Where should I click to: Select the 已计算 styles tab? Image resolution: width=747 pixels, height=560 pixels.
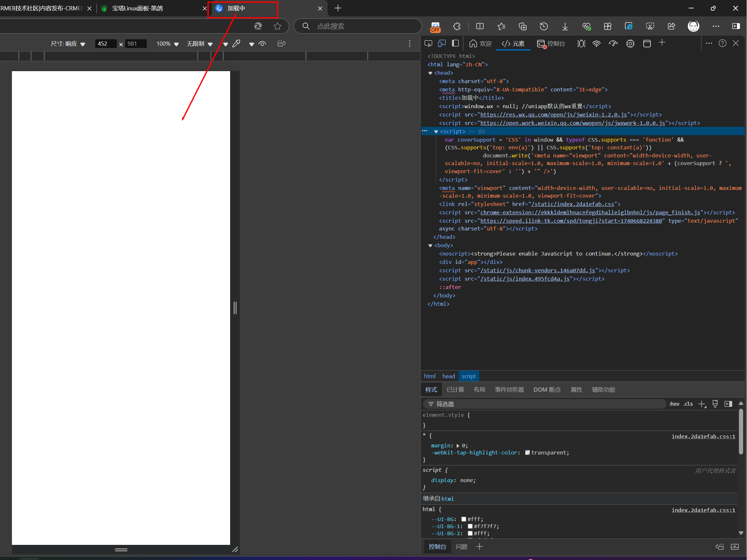pos(455,390)
